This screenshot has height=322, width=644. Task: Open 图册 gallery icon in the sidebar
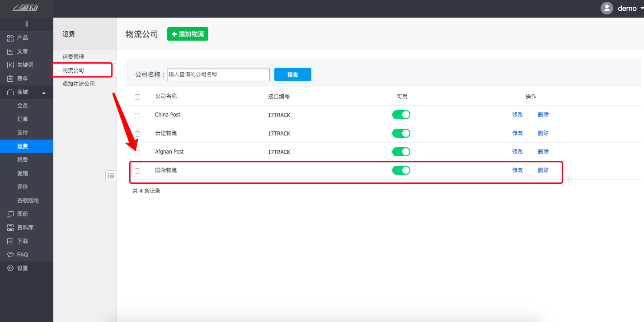(10, 214)
